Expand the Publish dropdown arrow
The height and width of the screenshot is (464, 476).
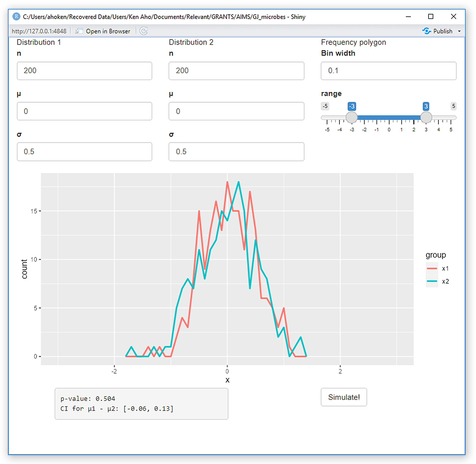459,31
